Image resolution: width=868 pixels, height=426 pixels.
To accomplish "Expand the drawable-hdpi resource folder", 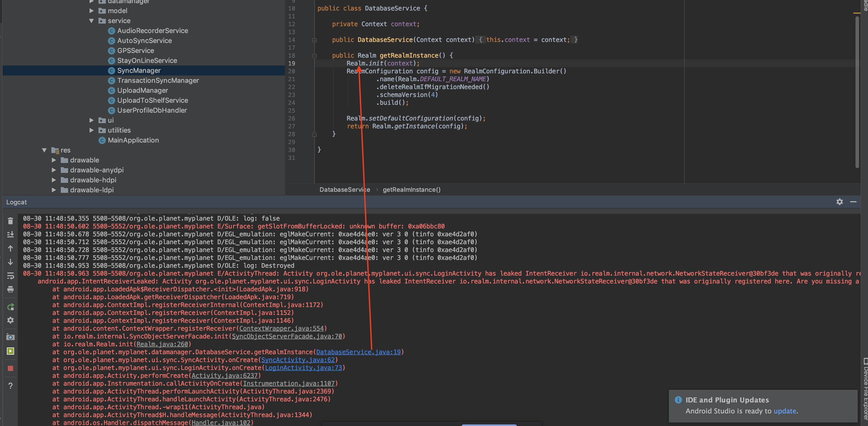I will (54, 180).
